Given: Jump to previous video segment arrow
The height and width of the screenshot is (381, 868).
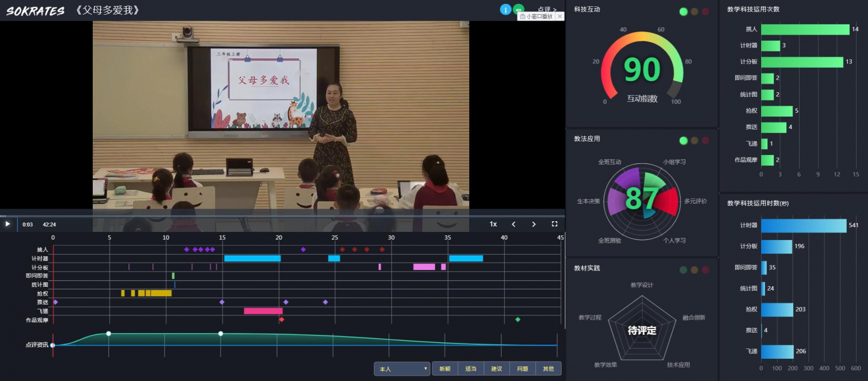Looking at the screenshot, I should click(x=514, y=224).
